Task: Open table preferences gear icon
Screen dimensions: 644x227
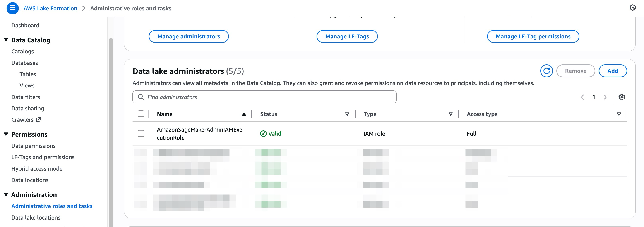Action: (x=622, y=97)
